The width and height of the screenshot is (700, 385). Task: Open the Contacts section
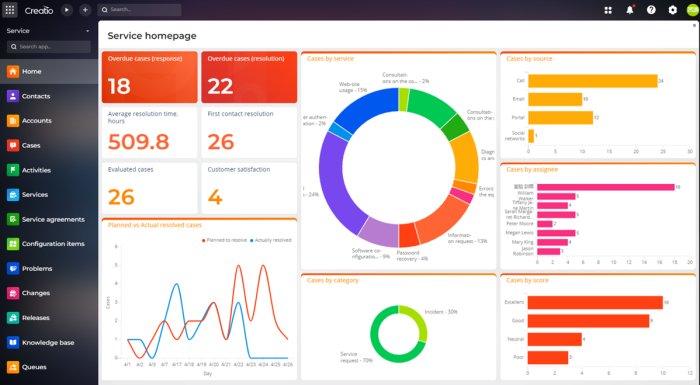pos(49,96)
